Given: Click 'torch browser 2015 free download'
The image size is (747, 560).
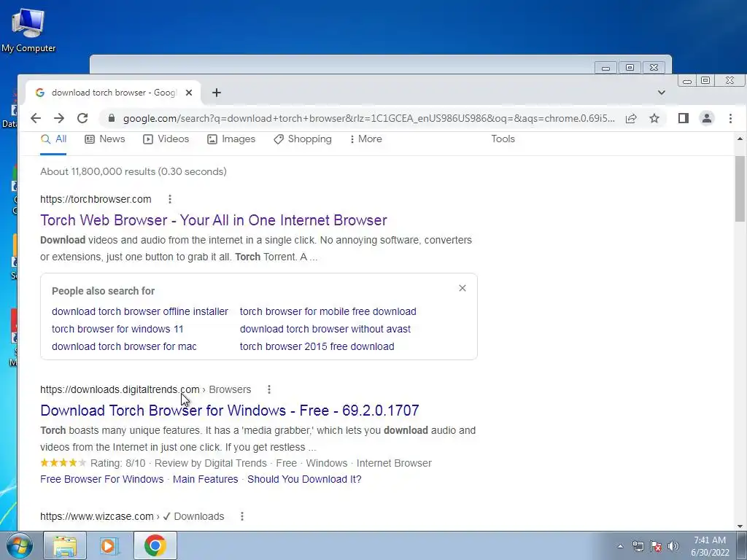Looking at the screenshot, I should 317,346.
